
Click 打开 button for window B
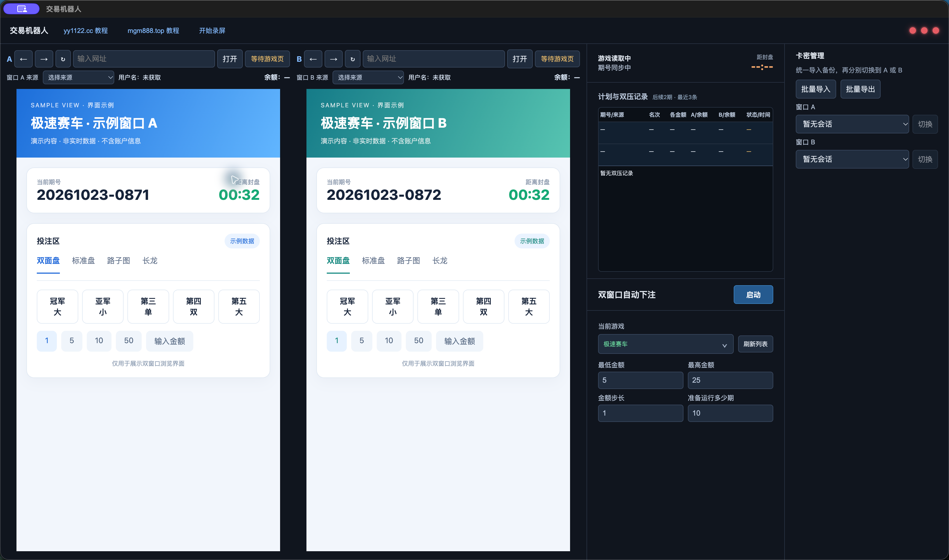point(520,59)
